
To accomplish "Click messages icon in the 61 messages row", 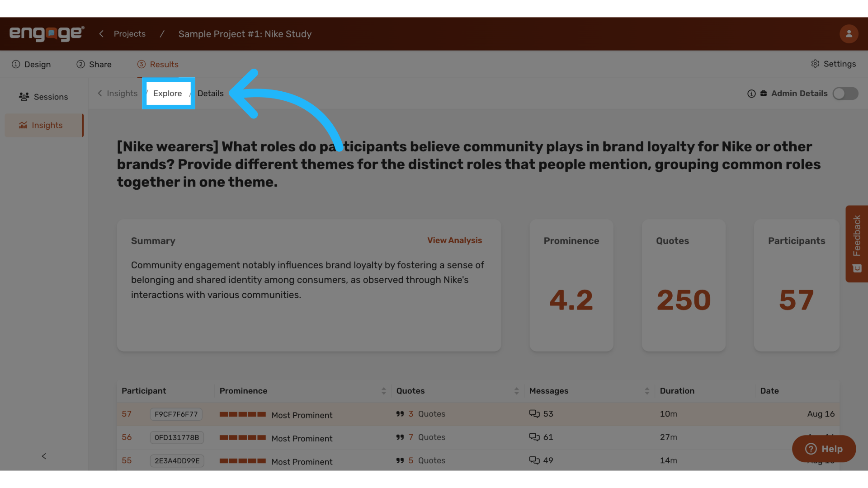I will coord(534,437).
